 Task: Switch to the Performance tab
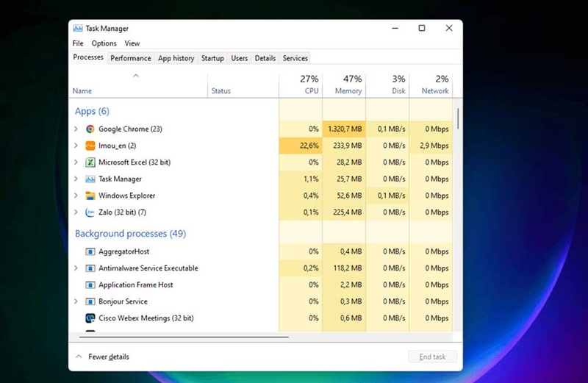(x=131, y=58)
